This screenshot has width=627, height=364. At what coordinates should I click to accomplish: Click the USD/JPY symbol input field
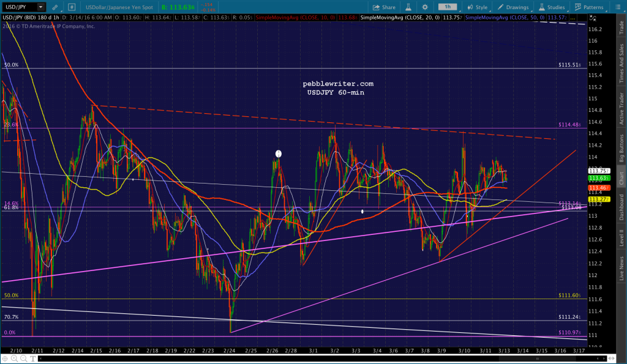pyautogui.click(x=19, y=7)
